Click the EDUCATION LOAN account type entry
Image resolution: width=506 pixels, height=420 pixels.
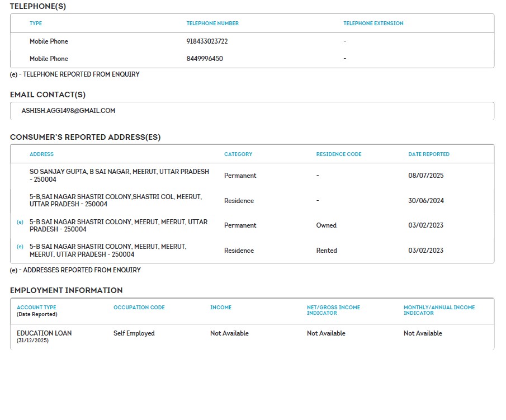(x=44, y=333)
